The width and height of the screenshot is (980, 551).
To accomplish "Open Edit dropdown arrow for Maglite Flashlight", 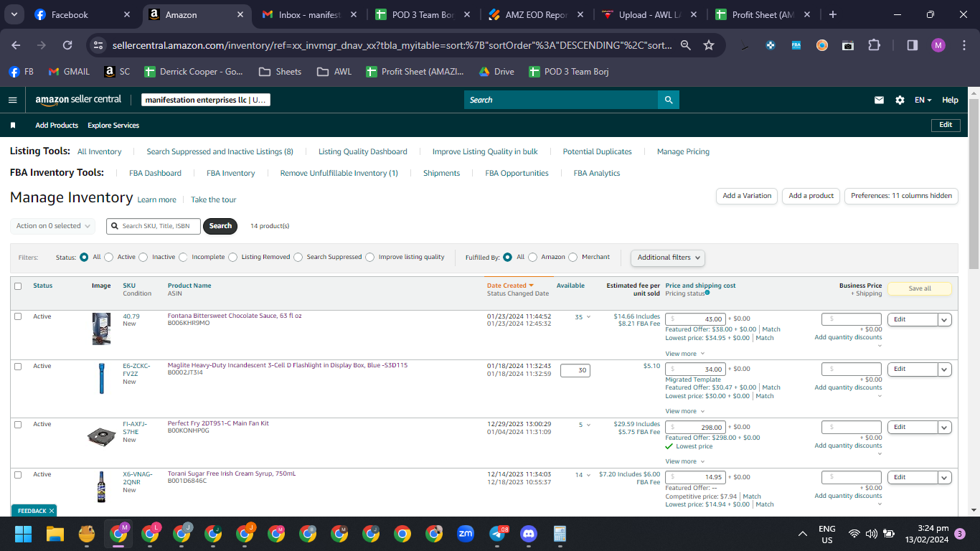I will 944,369.
